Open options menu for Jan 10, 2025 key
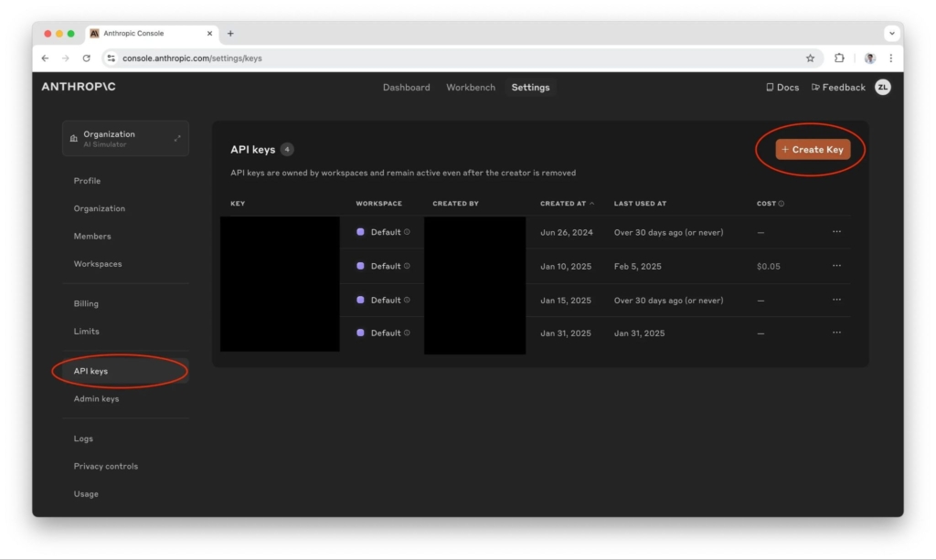 (x=837, y=266)
